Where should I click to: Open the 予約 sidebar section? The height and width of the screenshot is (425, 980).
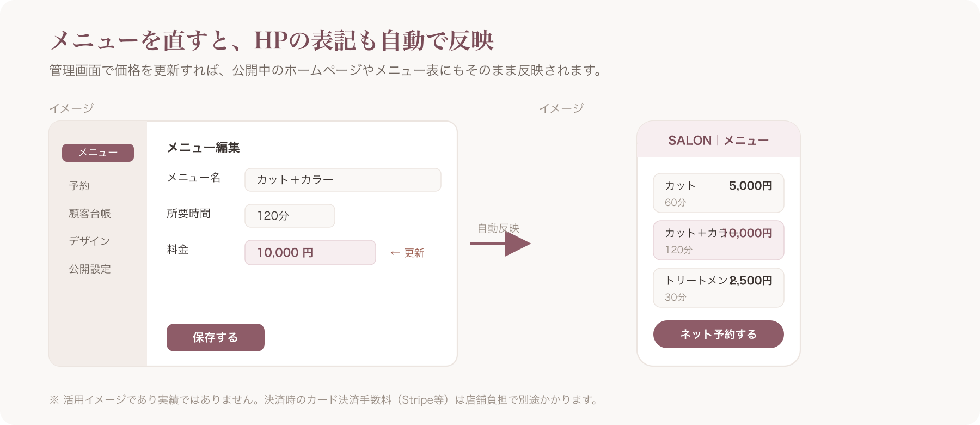coord(79,186)
